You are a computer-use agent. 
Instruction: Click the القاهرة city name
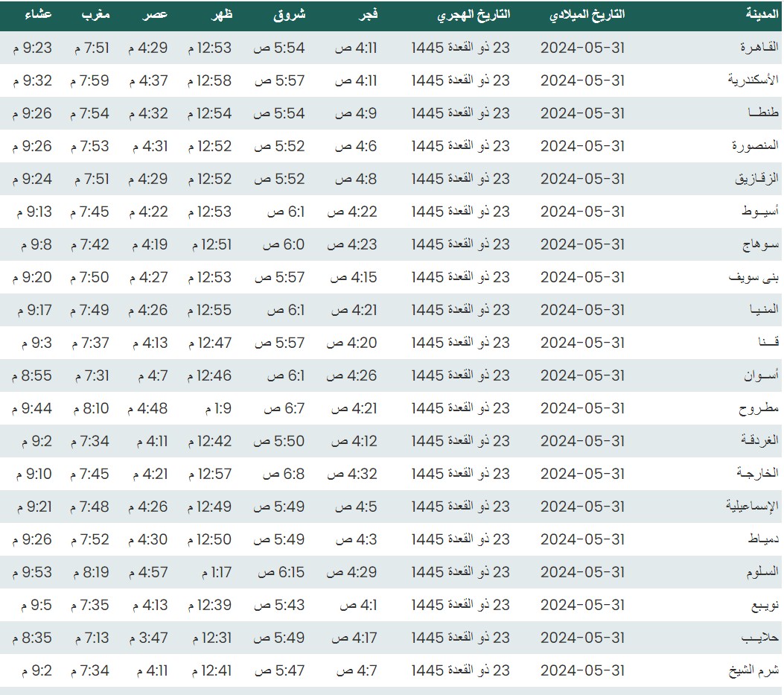point(759,48)
